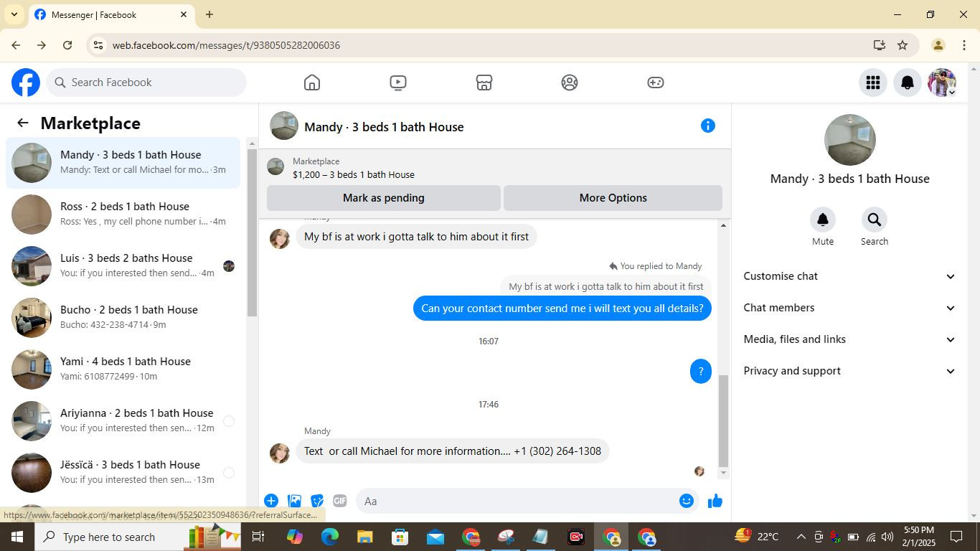Click the conversation list scrollbar thumb
The image size is (980, 551).
click(x=252, y=232)
